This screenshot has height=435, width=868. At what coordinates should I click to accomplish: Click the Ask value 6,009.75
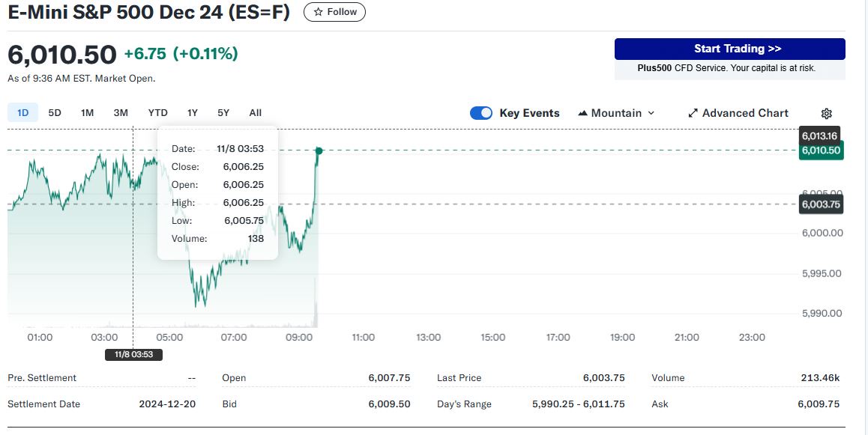coord(819,404)
